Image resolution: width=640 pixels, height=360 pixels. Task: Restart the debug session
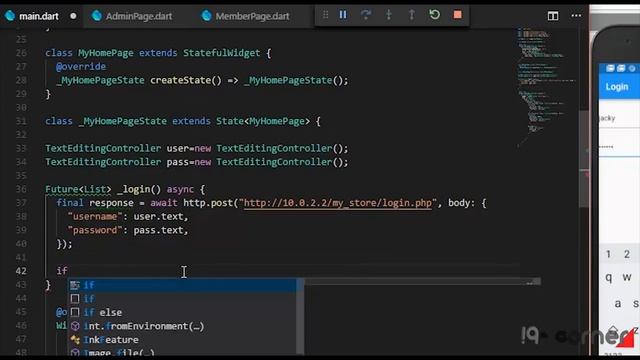pyautogui.click(x=435, y=15)
